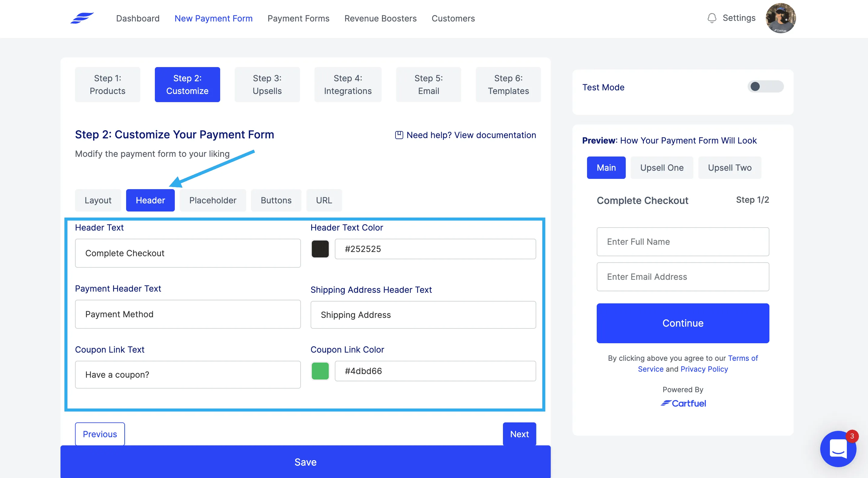868x478 pixels.
Task: Open Settings in the navbar
Action: point(739,18)
